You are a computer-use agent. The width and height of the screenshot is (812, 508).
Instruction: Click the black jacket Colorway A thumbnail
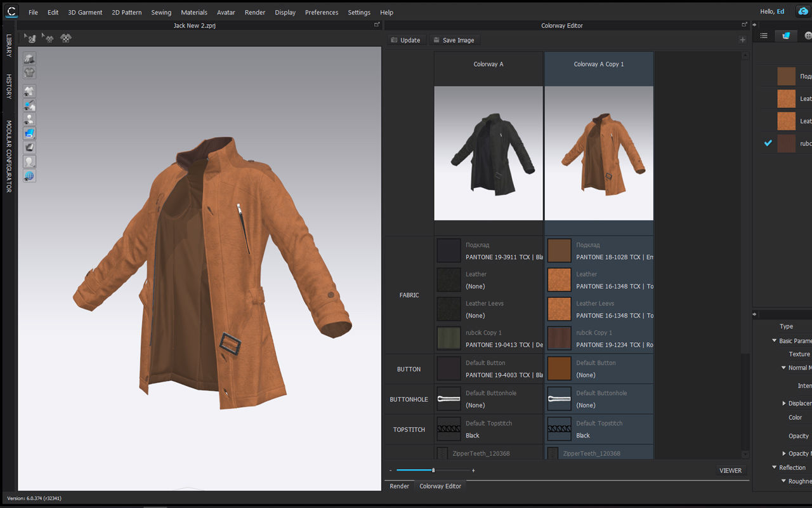488,153
